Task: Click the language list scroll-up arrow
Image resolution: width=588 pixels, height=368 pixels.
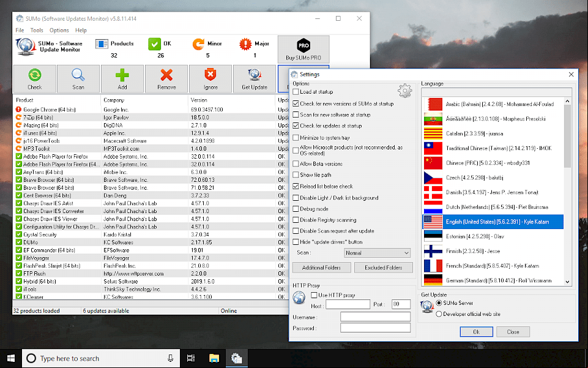Action: pyautogui.click(x=567, y=101)
